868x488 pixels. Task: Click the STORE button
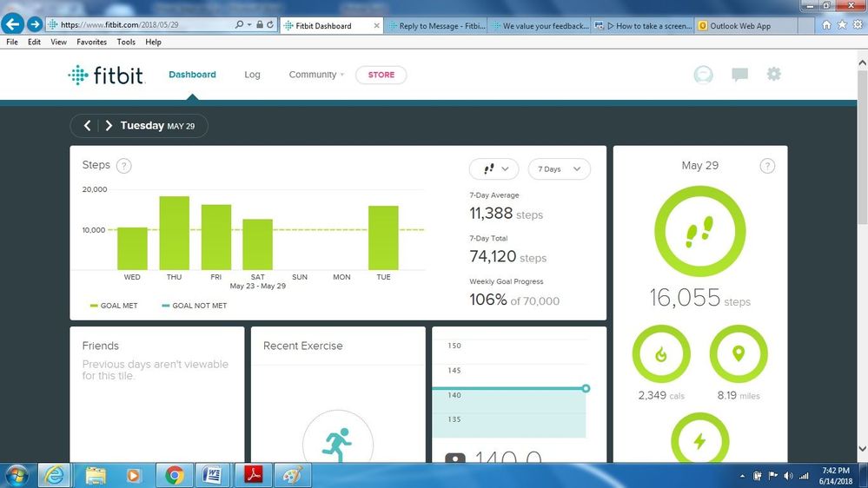[x=381, y=75]
